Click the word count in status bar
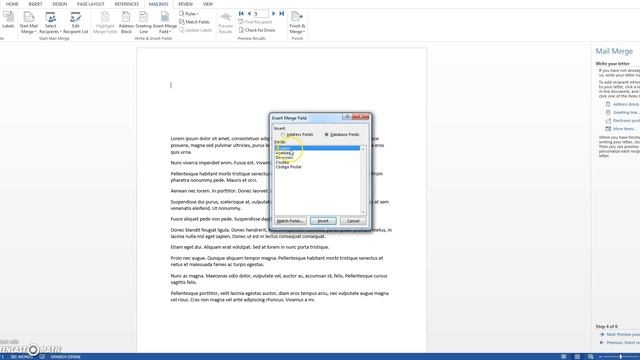640x360 pixels. (22, 356)
